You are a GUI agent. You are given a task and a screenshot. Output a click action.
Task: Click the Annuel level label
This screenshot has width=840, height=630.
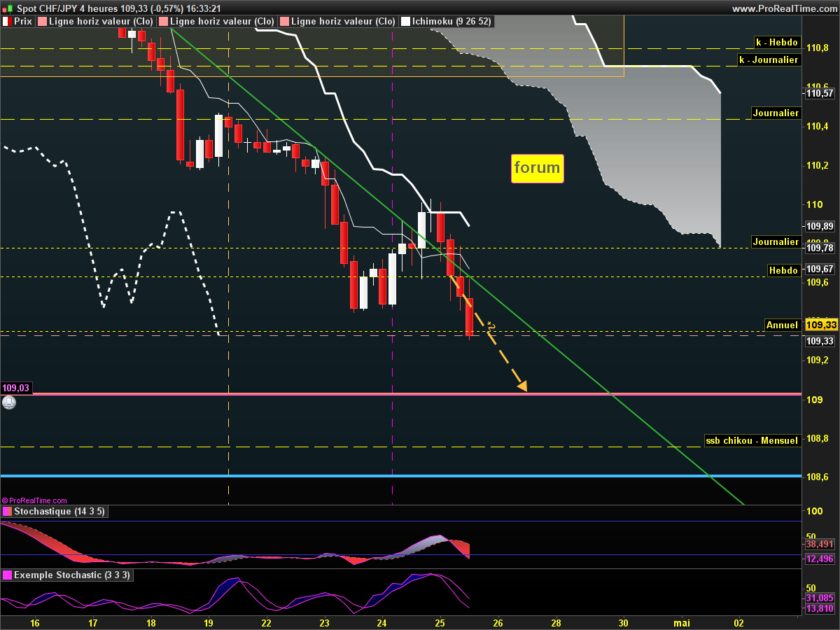(x=782, y=325)
